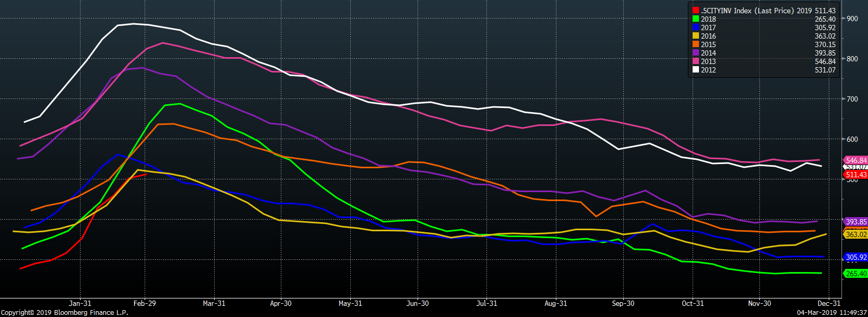Viewport: 868px width, 317px height.
Task: Click the green 265.40 price tag
Action: click(x=856, y=274)
